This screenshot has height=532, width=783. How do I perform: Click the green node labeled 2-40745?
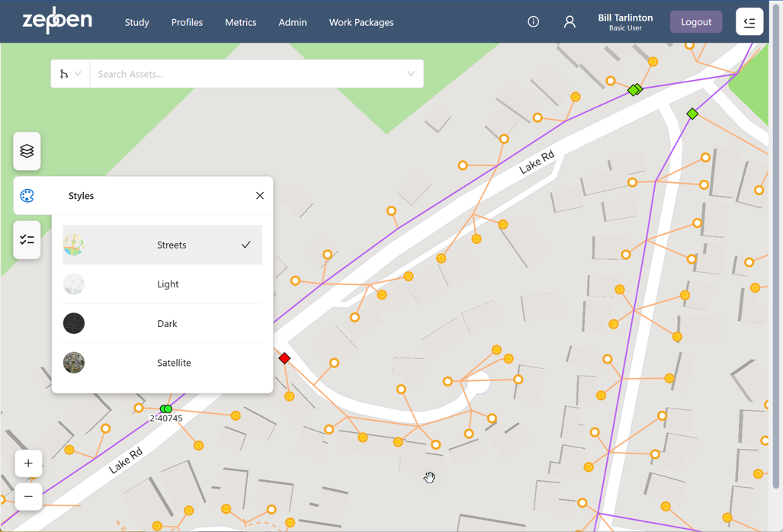tap(166, 409)
